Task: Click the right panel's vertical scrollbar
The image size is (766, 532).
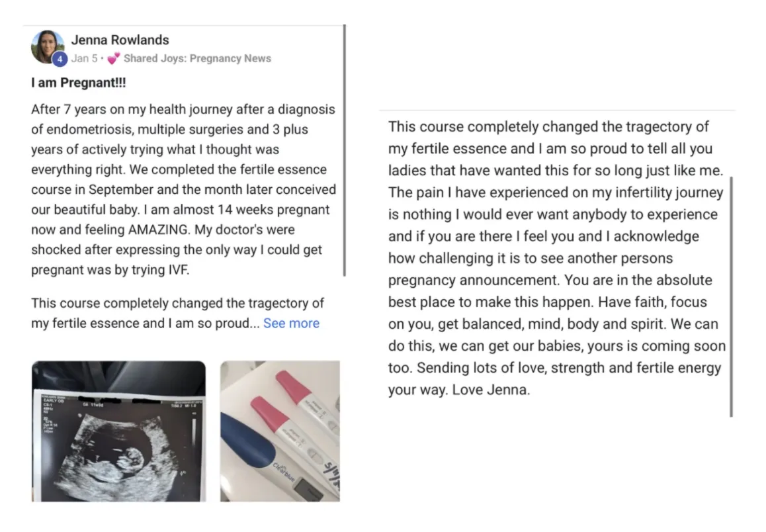Action: 731,297
